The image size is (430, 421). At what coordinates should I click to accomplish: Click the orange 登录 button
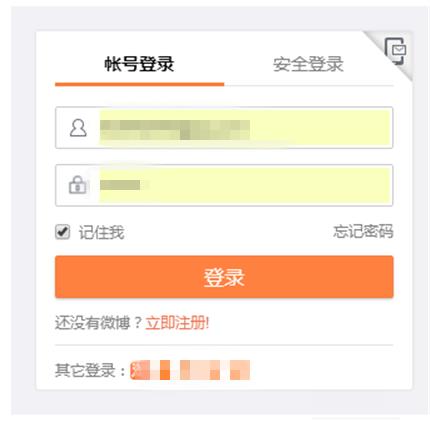click(224, 277)
